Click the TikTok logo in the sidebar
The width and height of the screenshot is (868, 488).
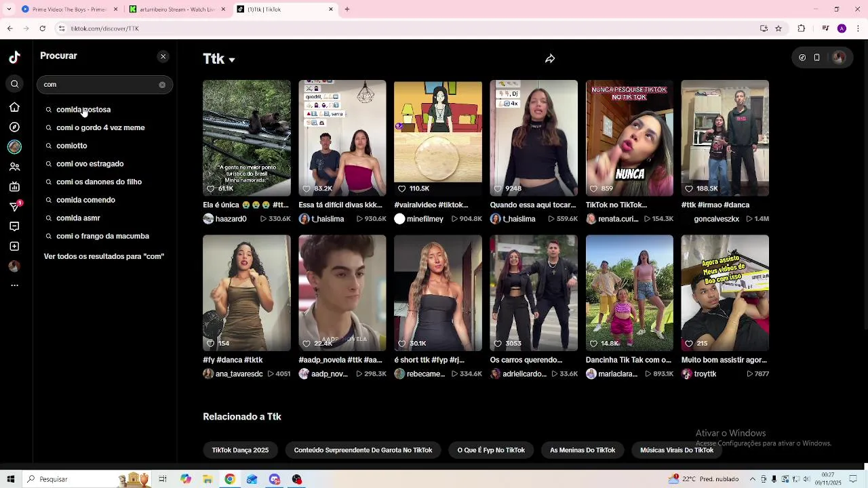(14, 58)
